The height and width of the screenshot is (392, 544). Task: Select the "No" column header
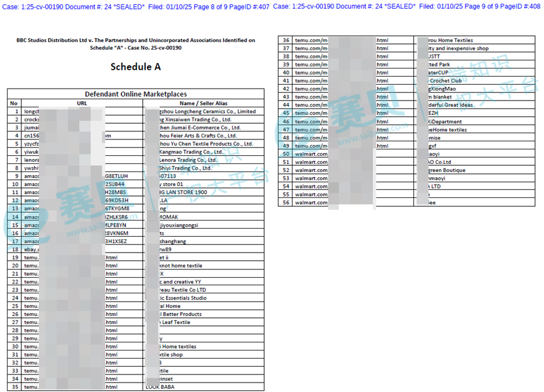(x=14, y=103)
